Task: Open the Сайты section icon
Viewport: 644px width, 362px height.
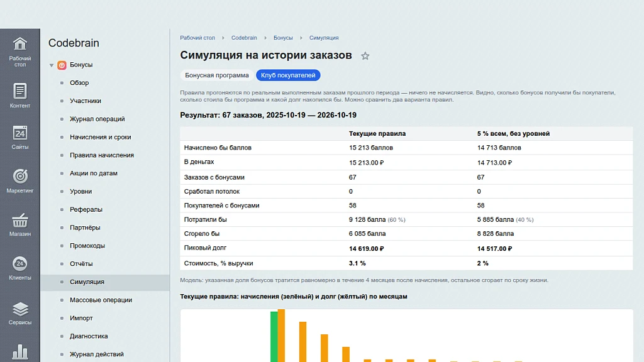Action: tap(19, 133)
